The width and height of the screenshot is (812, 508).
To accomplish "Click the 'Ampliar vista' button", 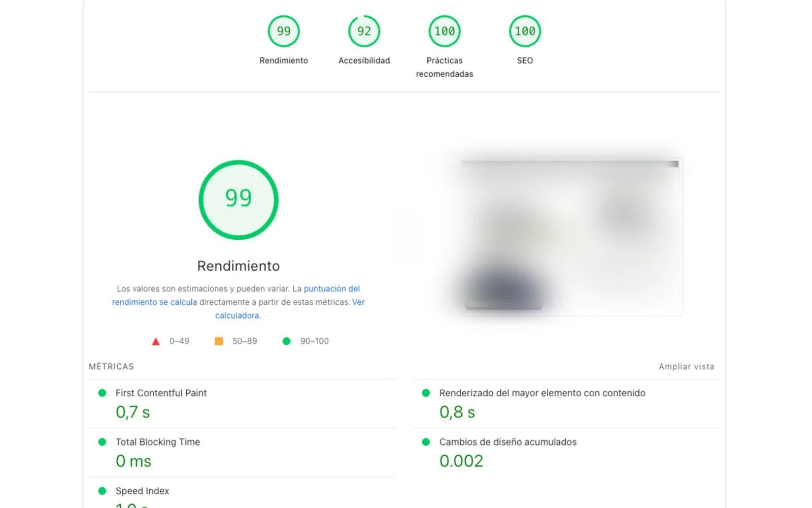I will pos(686,367).
